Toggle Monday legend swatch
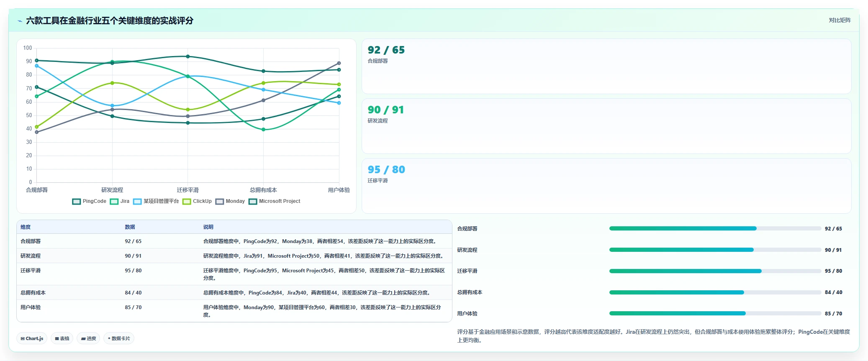This screenshot has height=361, width=868. [x=220, y=202]
